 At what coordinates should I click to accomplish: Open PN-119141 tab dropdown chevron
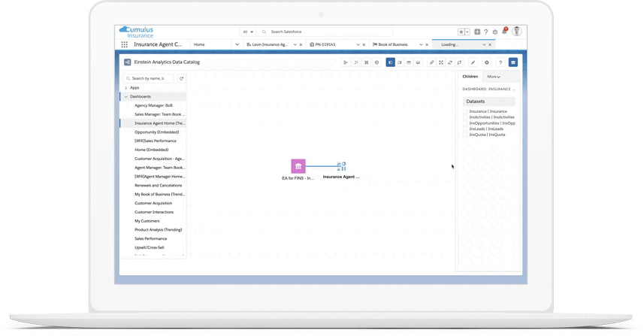pos(358,44)
